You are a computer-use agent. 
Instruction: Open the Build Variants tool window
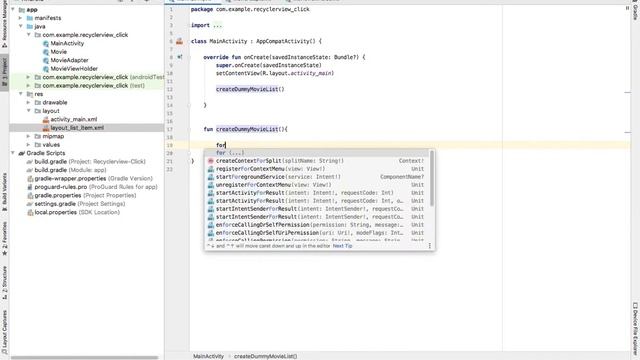coord(4,191)
